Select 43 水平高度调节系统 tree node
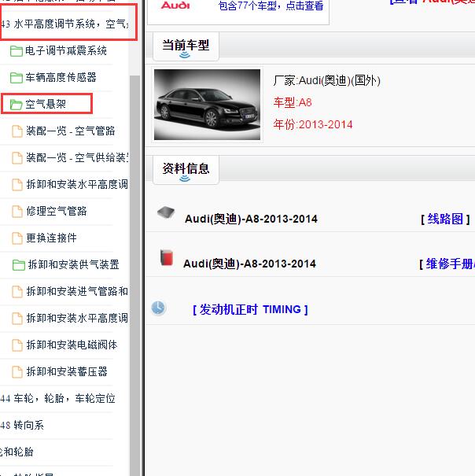Image resolution: width=475 pixels, height=476 pixels. 64,24
